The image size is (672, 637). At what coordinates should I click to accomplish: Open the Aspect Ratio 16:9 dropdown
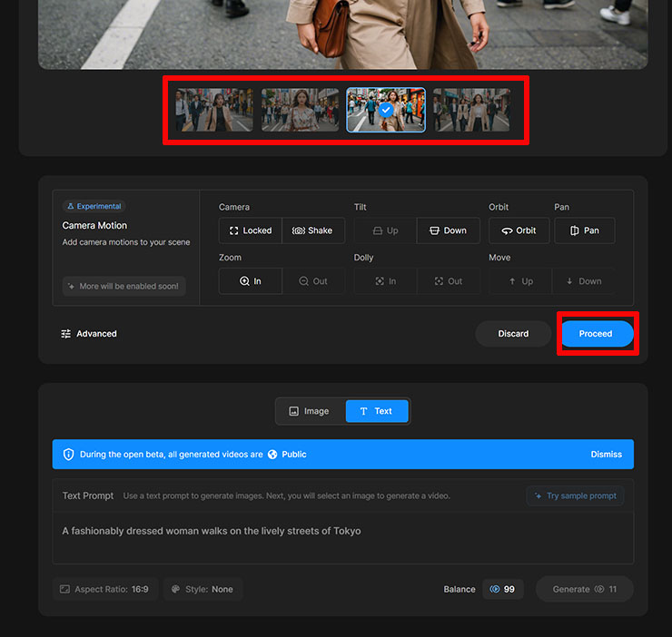pyautogui.click(x=105, y=589)
